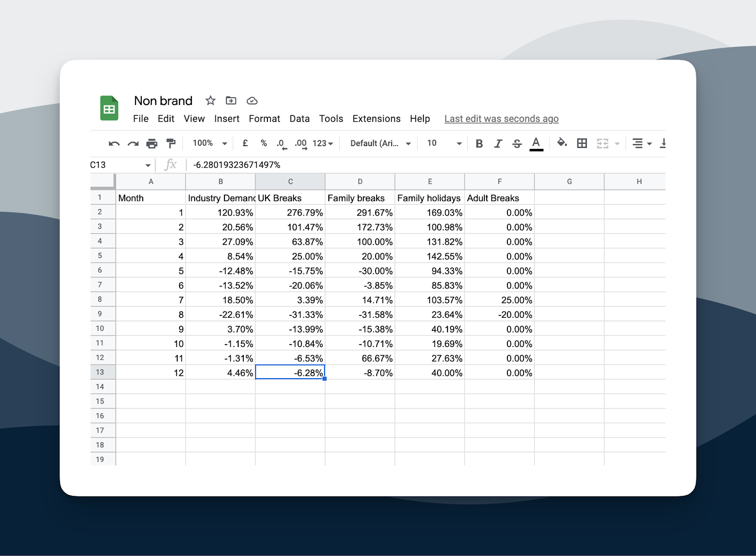Viewport: 756px width, 556px height.
Task: Select cell with 66.67%
Action: point(360,358)
